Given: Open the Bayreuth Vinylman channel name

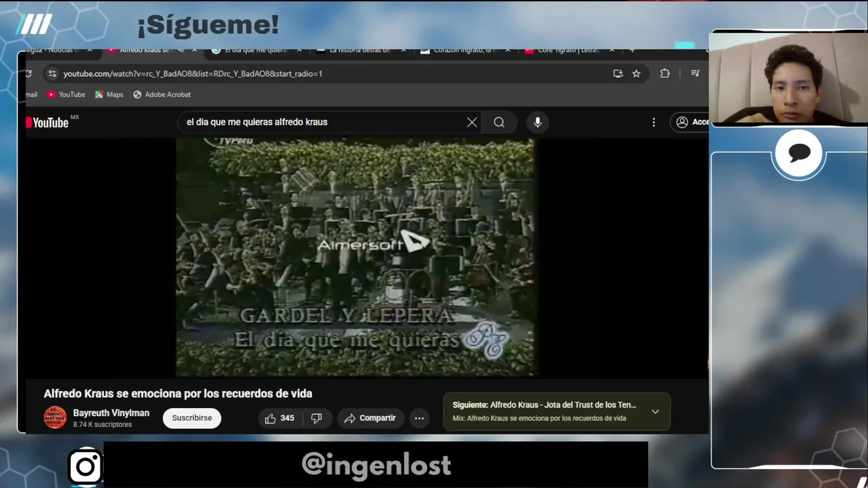Looking at the screenshot, I should point(111,413).
